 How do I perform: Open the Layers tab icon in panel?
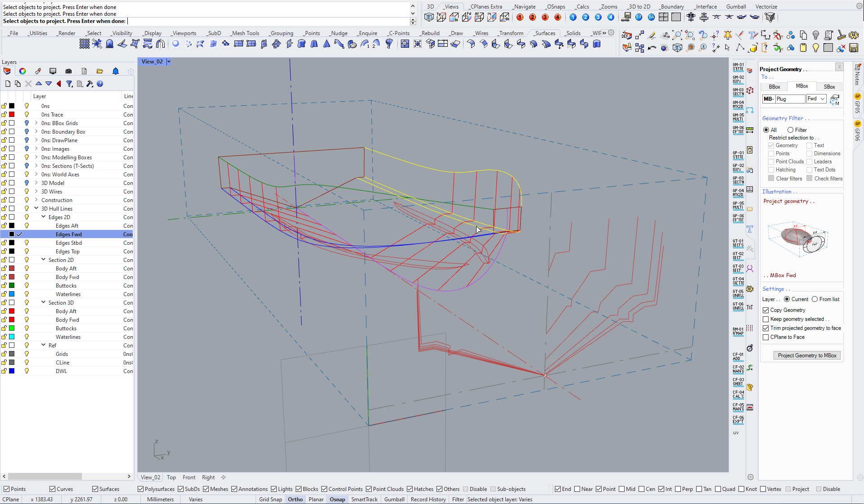point(7,71)
